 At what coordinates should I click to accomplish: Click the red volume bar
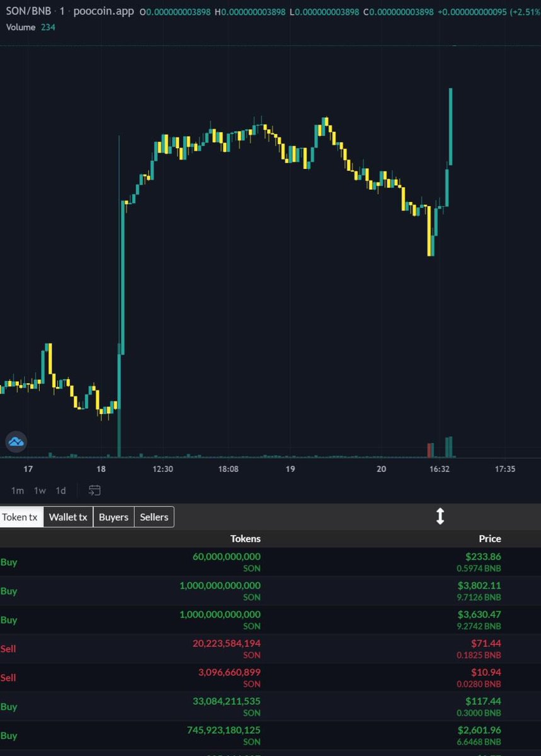(x=430, y=450)
